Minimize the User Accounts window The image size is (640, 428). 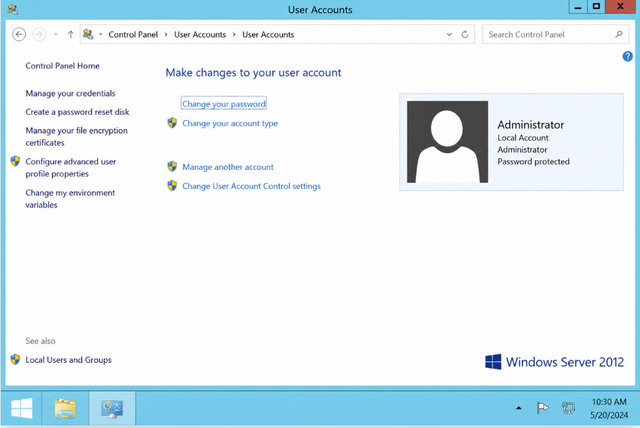tap(578, 7)
